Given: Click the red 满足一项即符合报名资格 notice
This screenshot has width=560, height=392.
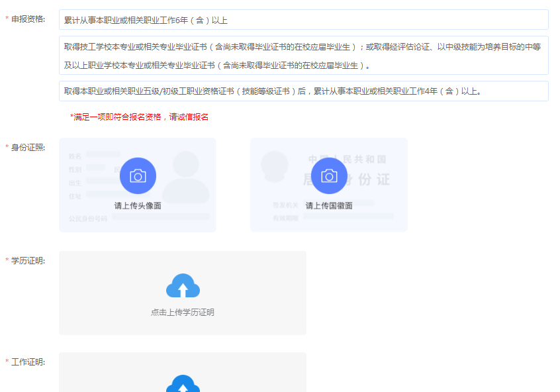Looking at the screenshot, I should (139, 117).
